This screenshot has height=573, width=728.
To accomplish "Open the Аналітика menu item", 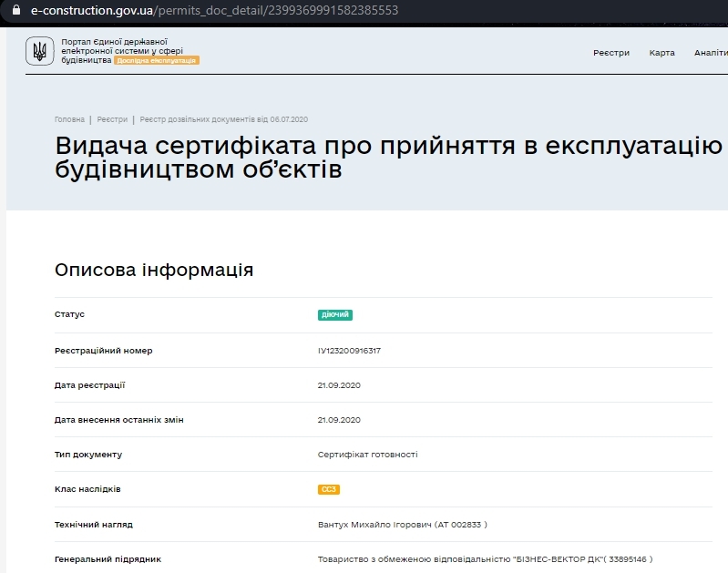I will [711, 53].
